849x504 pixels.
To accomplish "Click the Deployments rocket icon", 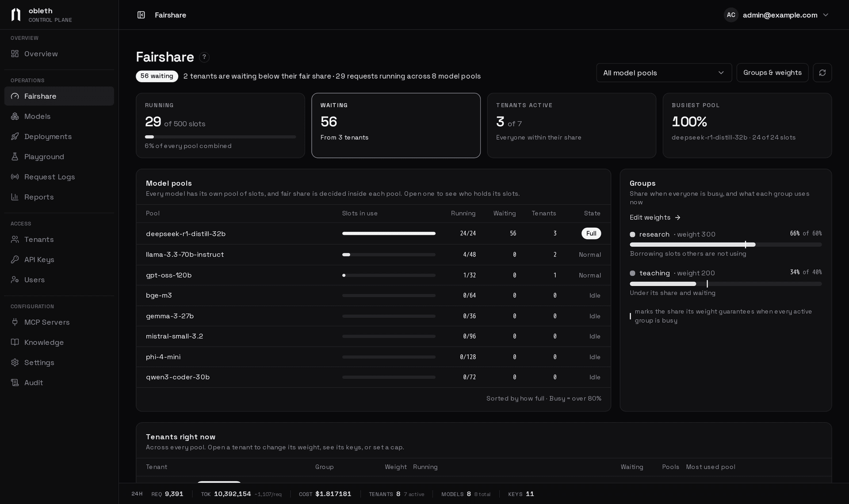I will tap(15, 137).
